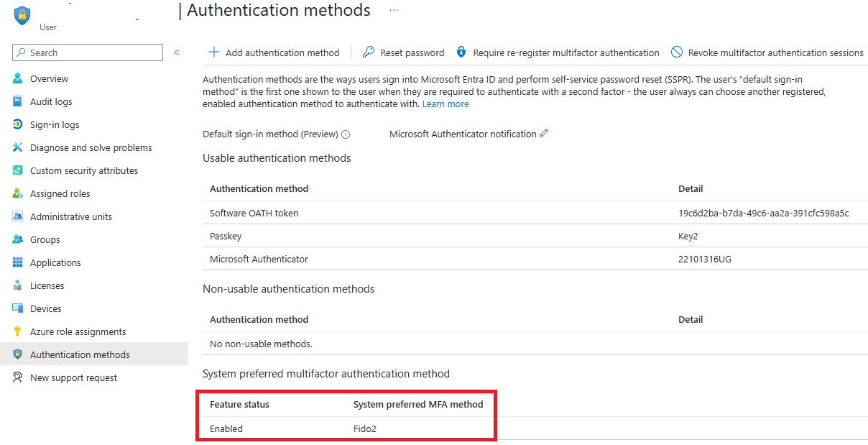Open Custom security attributes menu item
Viewport: 868px width, 445px height.
(x=83, y=170)
